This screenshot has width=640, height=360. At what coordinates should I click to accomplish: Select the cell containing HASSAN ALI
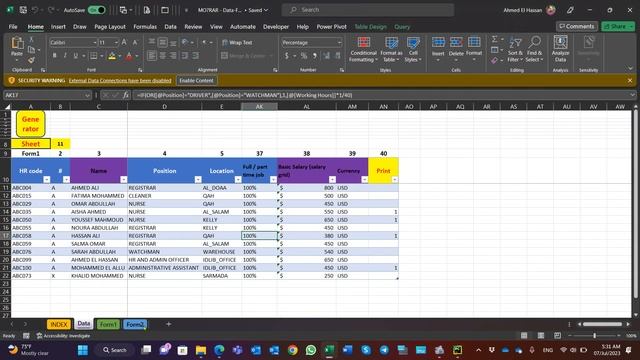pos(98,236)
